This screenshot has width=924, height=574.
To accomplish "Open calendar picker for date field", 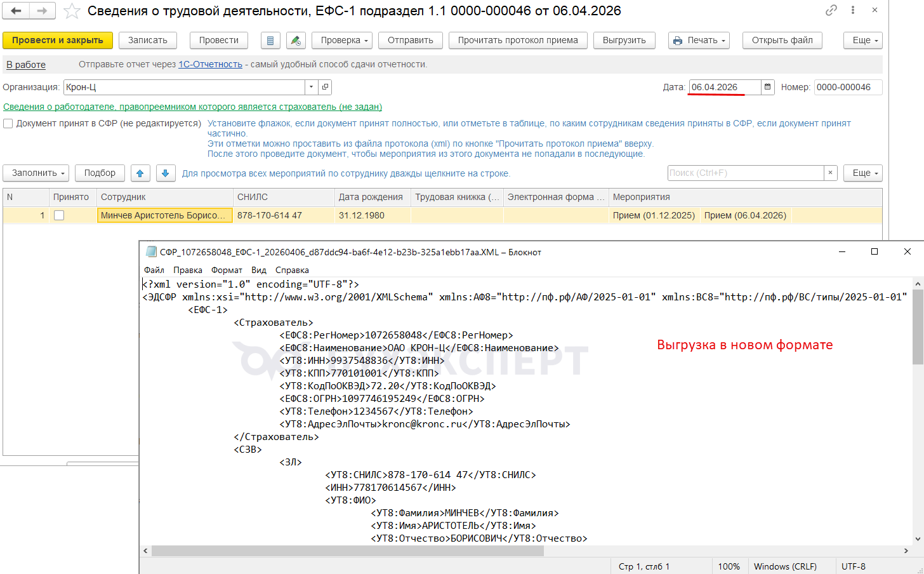I will [767, 87].
